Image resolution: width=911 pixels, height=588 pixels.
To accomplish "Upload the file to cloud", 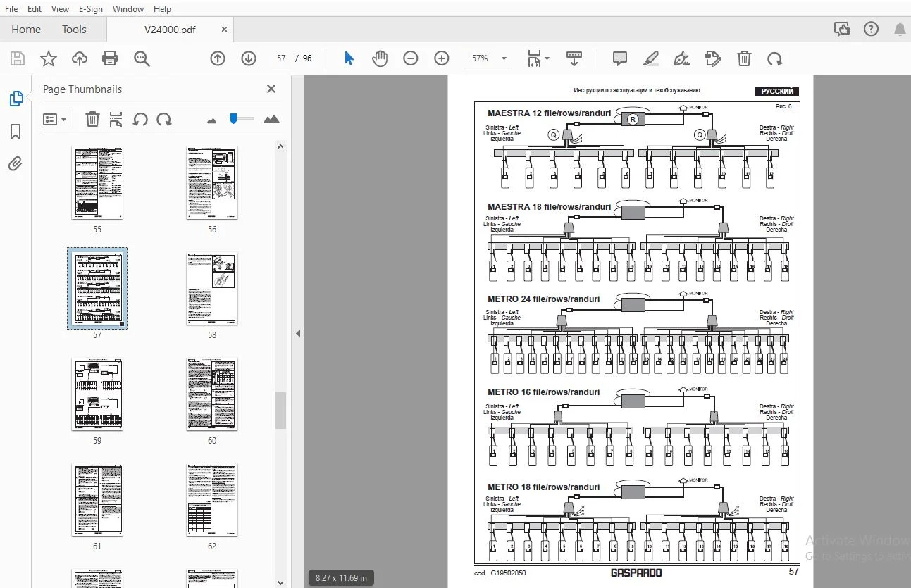I will (x=80, y=58).
